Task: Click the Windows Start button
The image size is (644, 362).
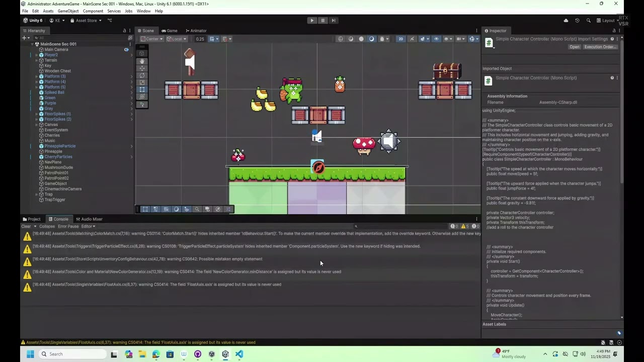Action: pyautogui.click(x=30, y=354)
